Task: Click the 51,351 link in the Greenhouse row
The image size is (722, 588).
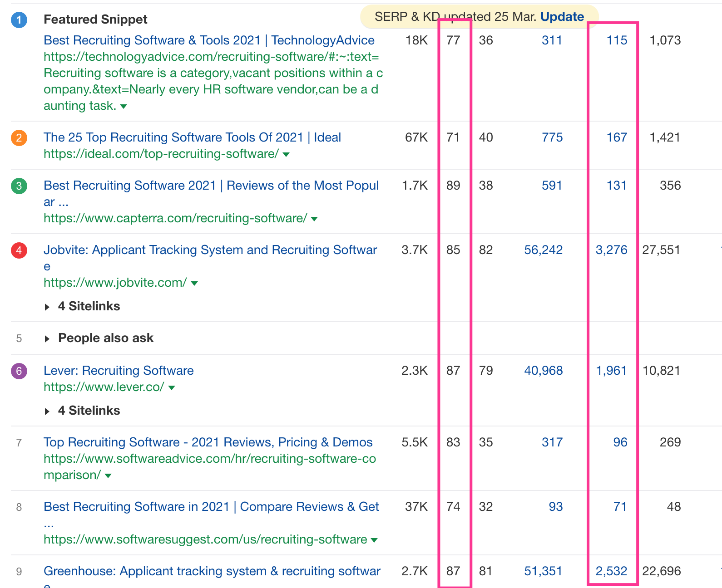Action: point(543,571)
